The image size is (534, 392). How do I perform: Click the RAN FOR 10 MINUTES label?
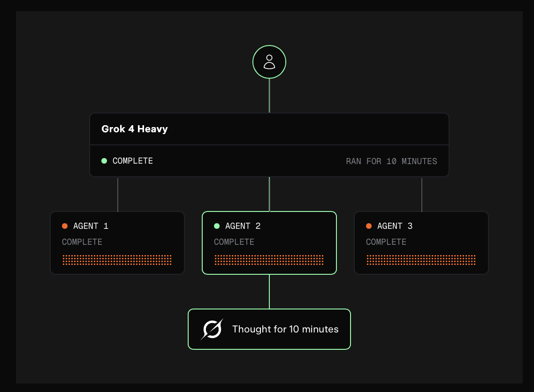point(391,161)
